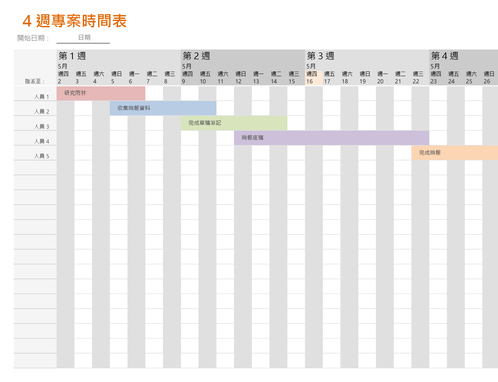Click the '5月' month label under 第 2 週
The height and width of the screenshot is (382, 498).
[187, 66]
